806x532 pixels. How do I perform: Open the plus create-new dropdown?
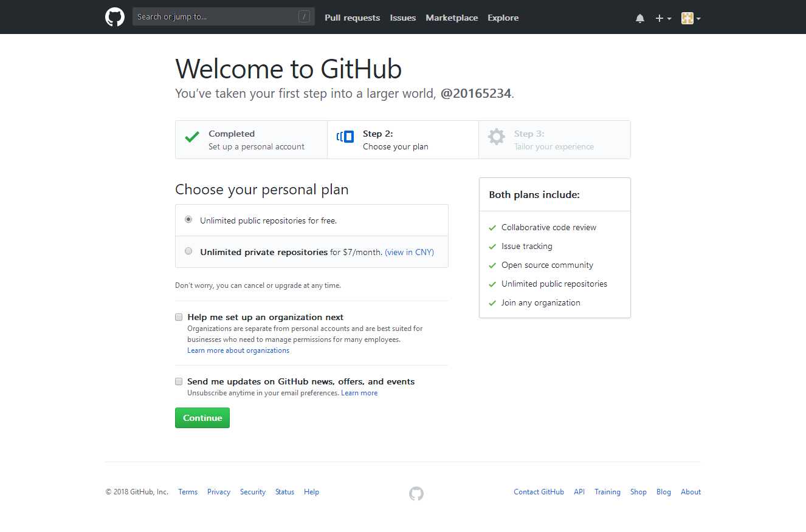point(663,18)
